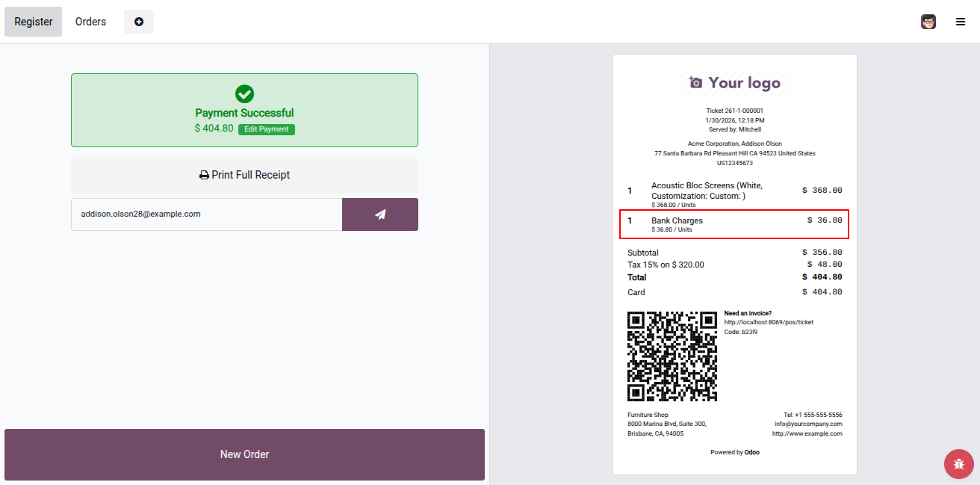Click the $ 404.80 amount beside Edit Payment
Screen dimensions: 980x485
pyautogui.click(x=214, y=129)
